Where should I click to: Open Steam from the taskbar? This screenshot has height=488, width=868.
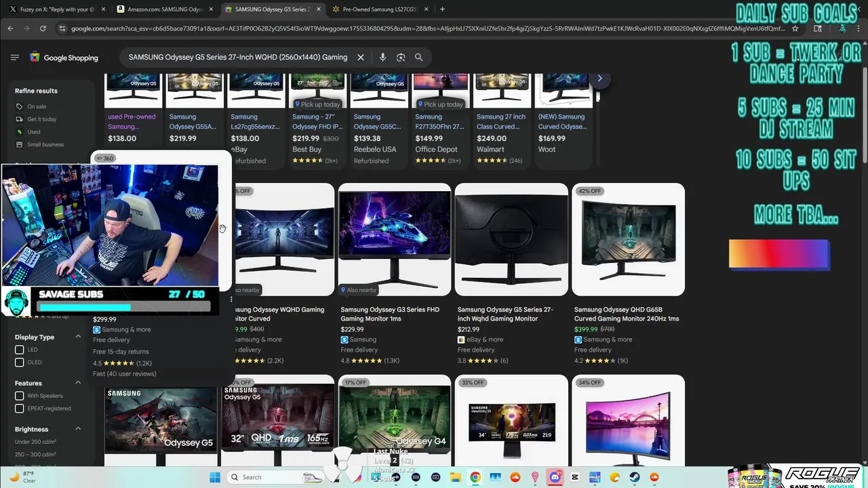point(635,477)
